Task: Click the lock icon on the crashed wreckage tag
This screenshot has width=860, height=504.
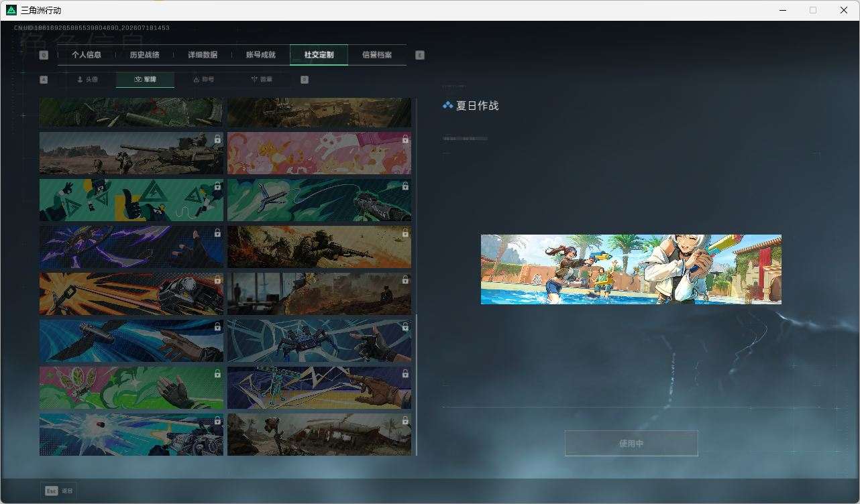Action: [x=405, y=421]
